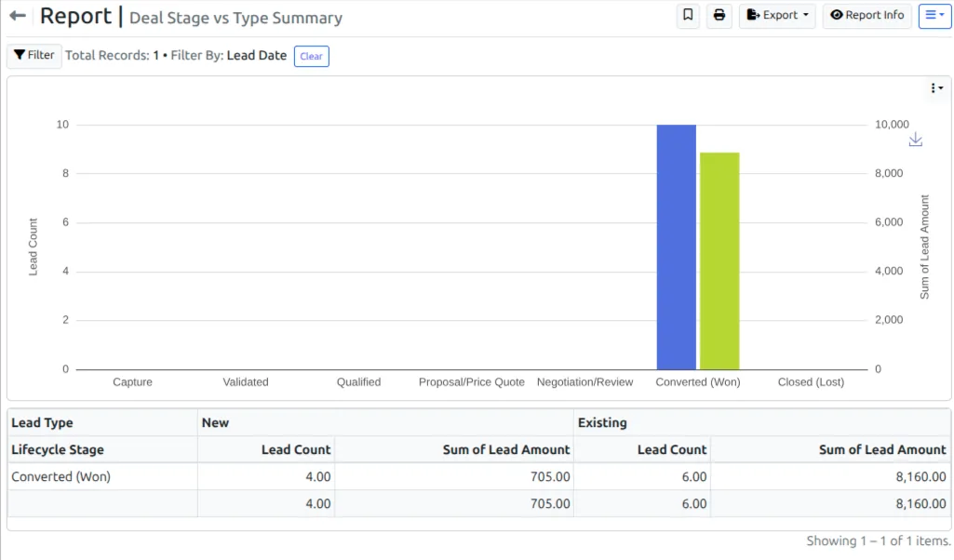Select the Lifecycle Stage header
954x560 pixels.
[102, 449]
